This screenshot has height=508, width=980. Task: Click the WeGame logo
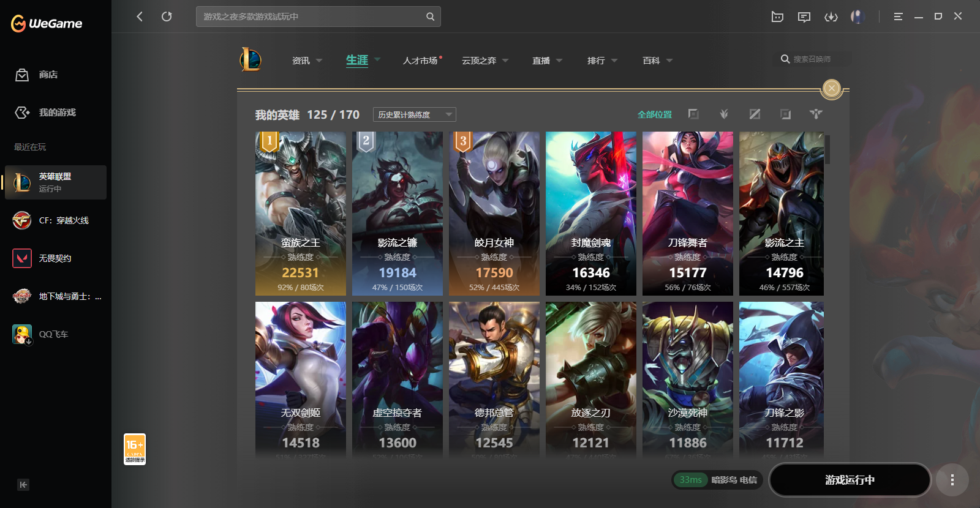coord(47,23)
